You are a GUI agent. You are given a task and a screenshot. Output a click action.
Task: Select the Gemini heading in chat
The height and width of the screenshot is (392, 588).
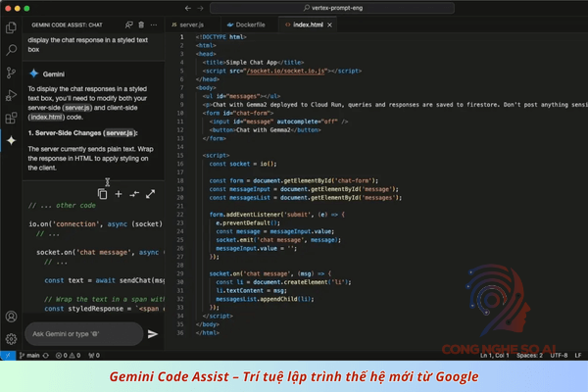54,74
